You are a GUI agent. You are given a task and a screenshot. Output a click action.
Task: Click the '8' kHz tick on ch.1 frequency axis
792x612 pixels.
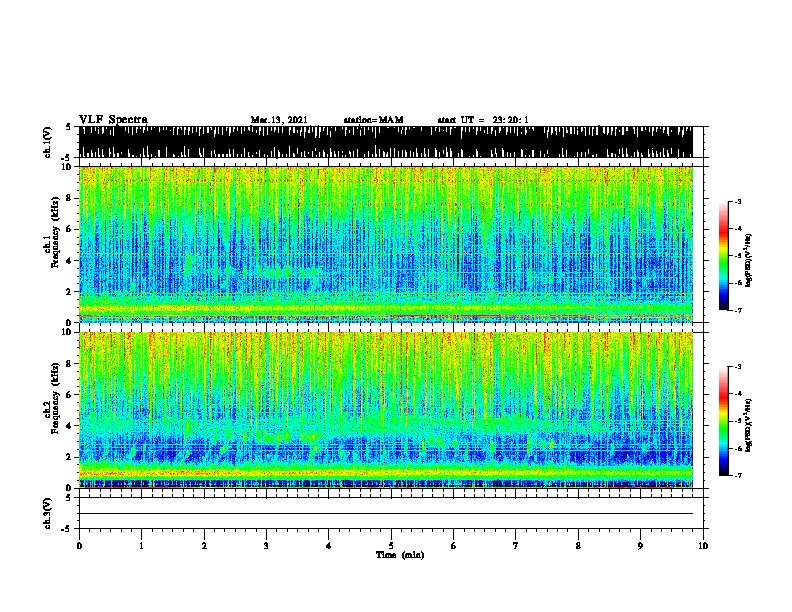coord(70,198)
